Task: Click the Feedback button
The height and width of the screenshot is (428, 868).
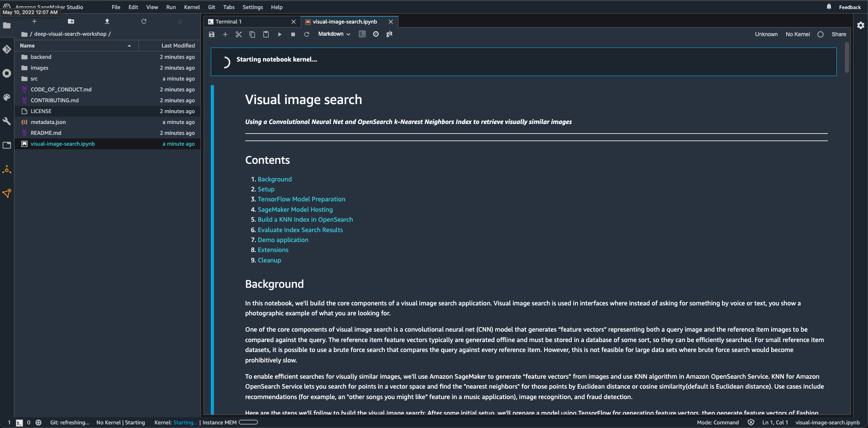Action: [850, 7]
